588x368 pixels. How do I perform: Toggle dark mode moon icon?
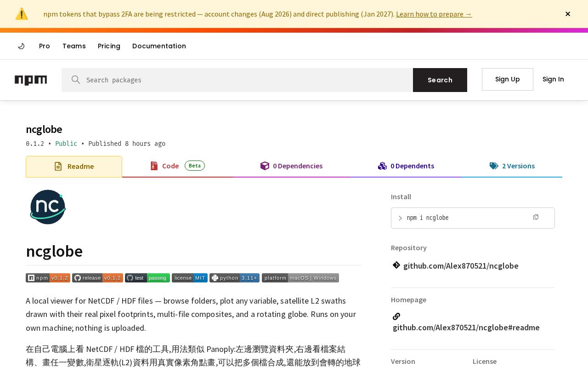[x=21, y=46]
